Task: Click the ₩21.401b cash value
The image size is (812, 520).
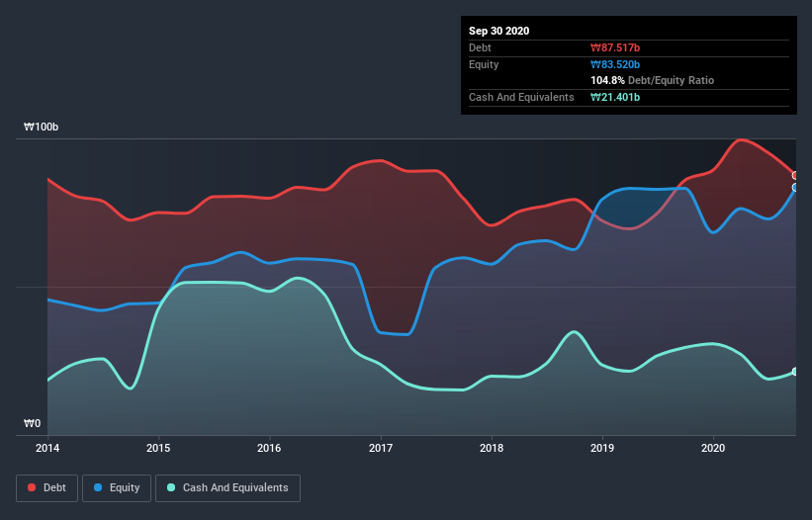Action: pyautogui.click(x=615, y=97)
